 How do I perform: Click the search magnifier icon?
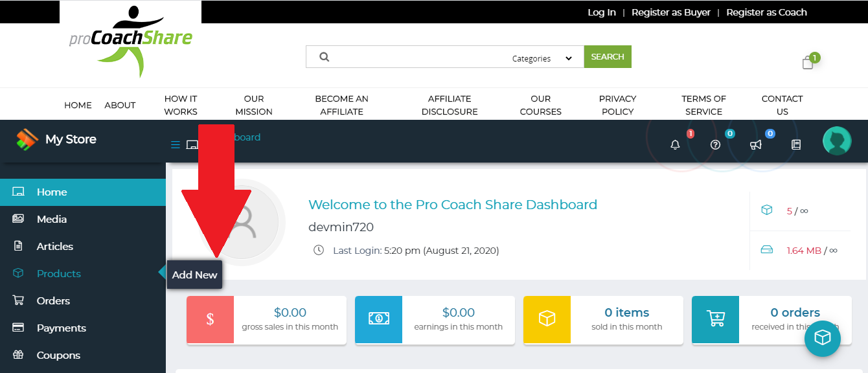coord(324,56)
